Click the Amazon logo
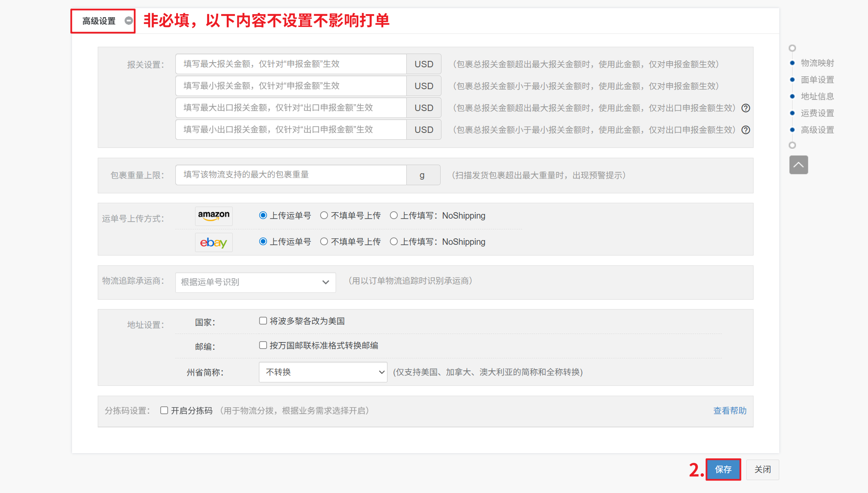 click(x=213, y=216)
